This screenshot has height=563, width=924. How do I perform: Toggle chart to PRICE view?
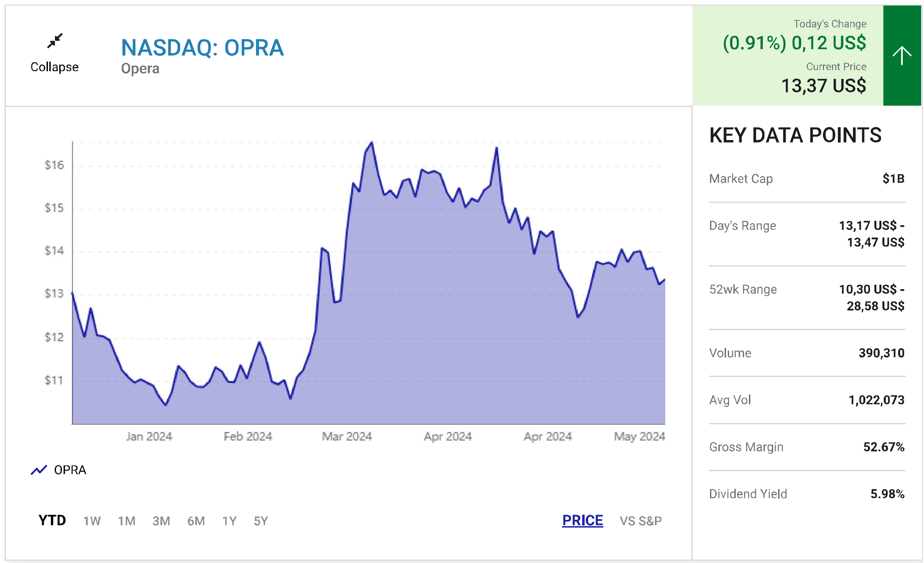[583, 520]
